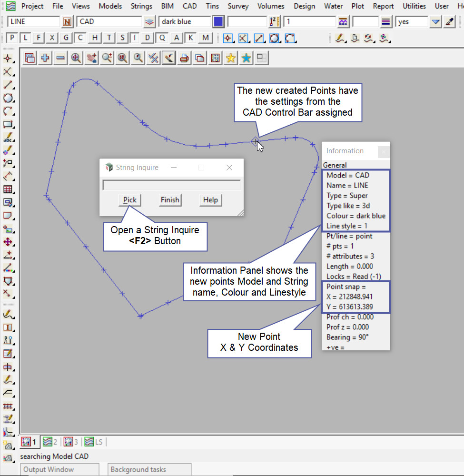Viewport: 464px width, 476px height.
Task: Click the dark blue colour swatch
Action: point(218,22)
